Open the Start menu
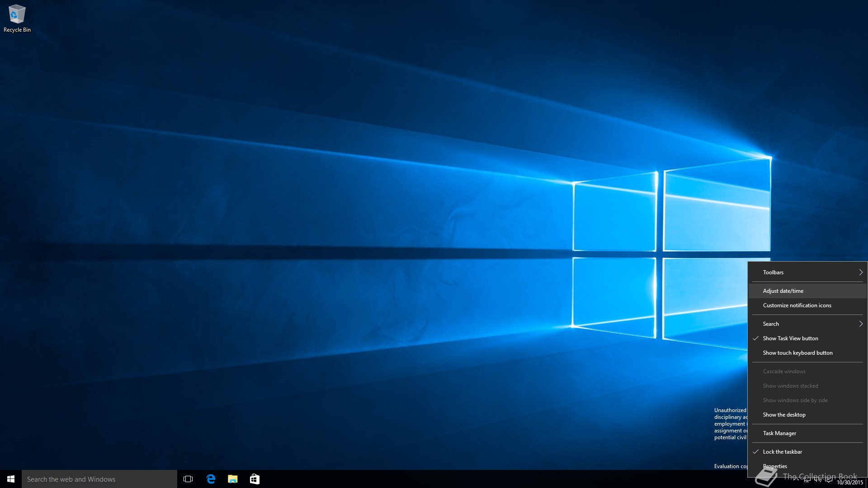The image size is (868, 488). pos(11,479)
